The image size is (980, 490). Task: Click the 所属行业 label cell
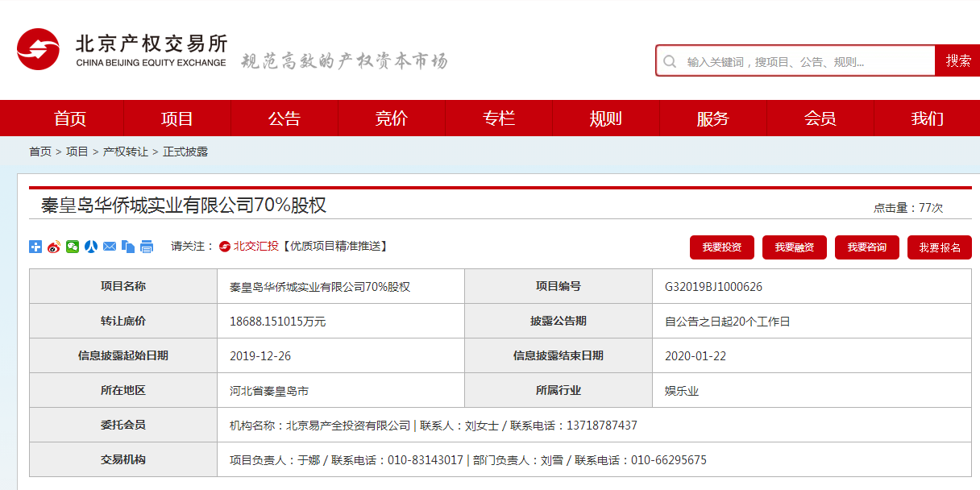pyautogui.click(x=559, y=390)
